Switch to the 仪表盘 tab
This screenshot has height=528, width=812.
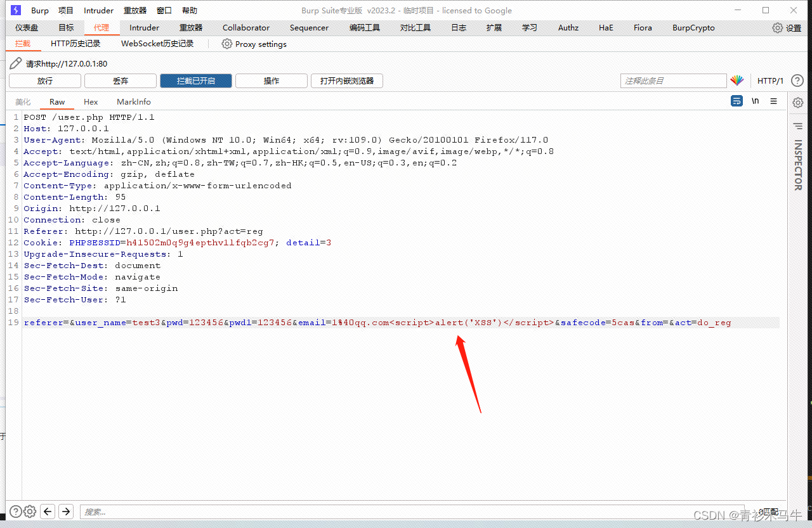[27, 28]
